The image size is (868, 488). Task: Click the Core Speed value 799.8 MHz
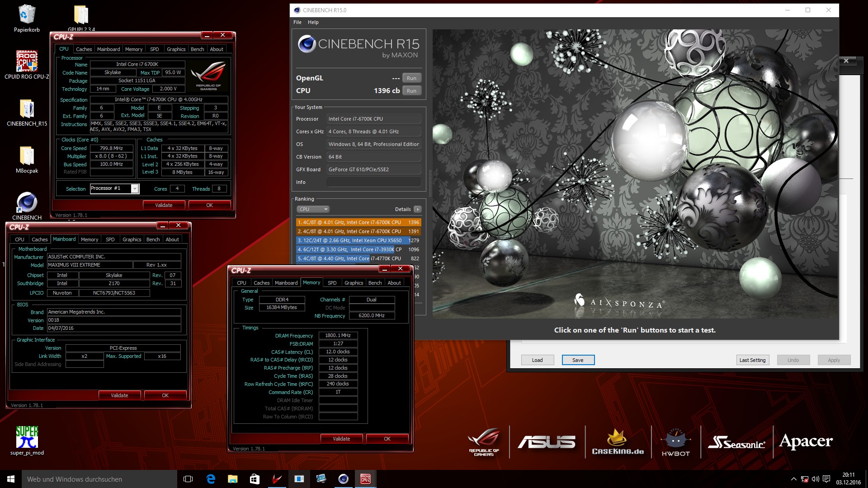112,148
